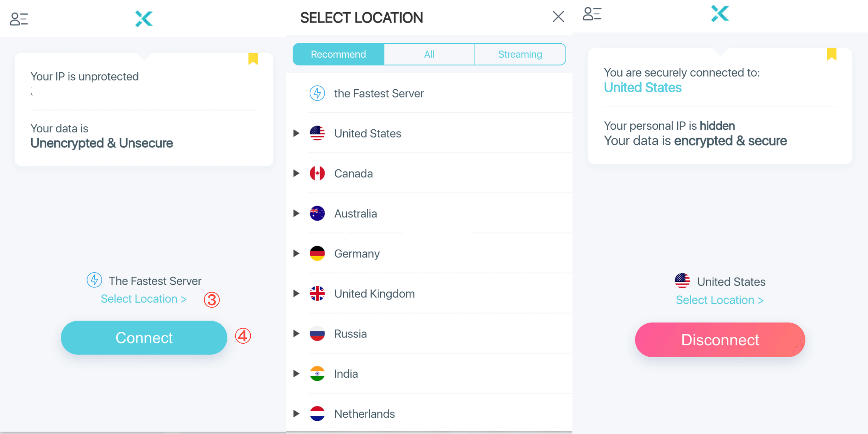Open account menu icon on unprotected screen

click(19, 19)
